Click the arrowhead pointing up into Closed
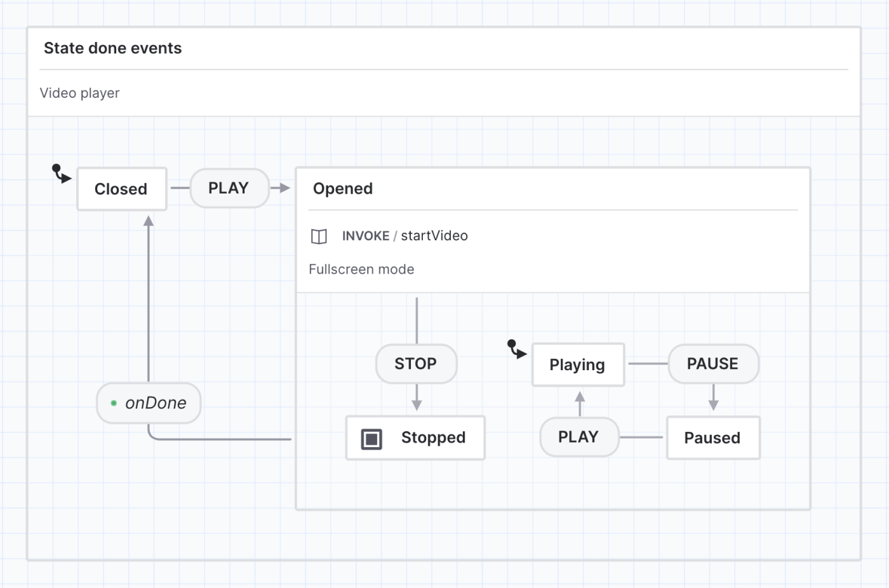This screenshot has width=889, height=588. (149, 221)
